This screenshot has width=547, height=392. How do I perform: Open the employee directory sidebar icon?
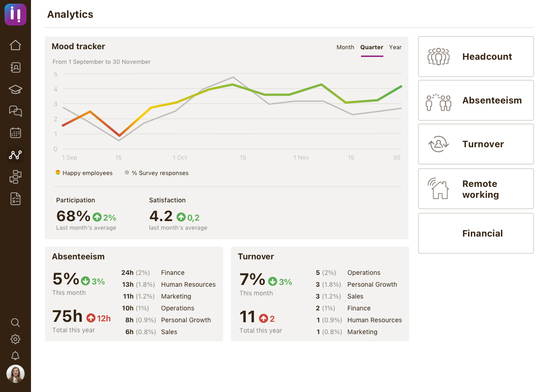click(x=15, y=67)
